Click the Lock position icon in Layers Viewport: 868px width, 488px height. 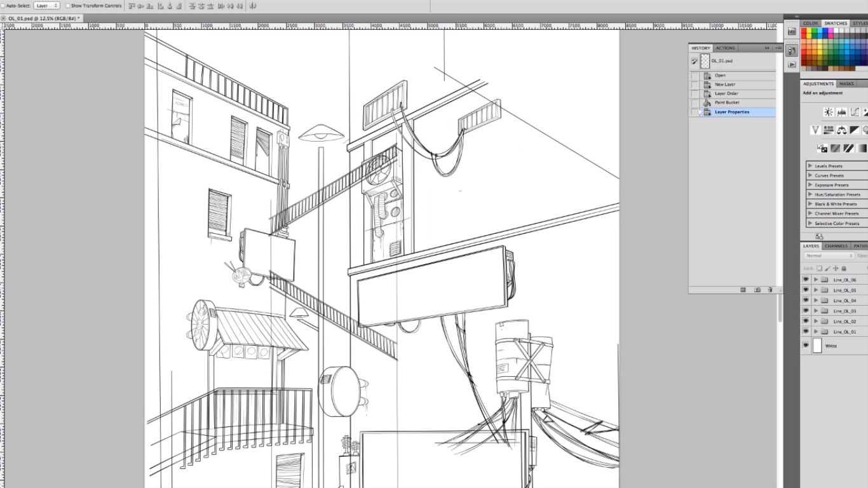coord(836,268)
